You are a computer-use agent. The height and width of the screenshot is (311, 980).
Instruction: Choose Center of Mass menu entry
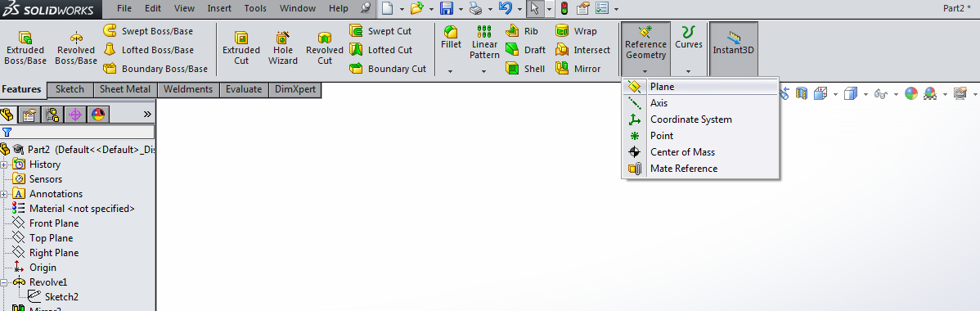coord(700,152)
